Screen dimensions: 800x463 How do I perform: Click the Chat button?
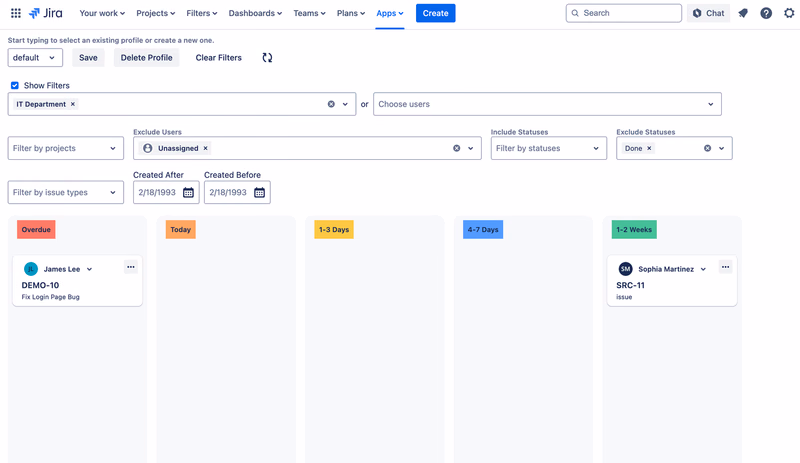[709, 13]
